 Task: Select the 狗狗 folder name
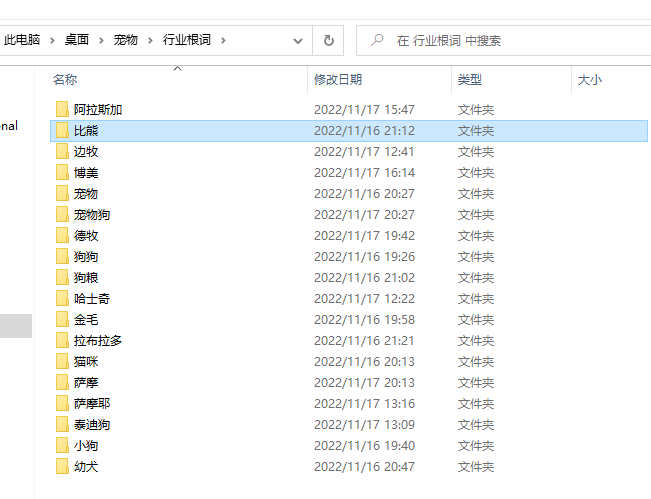click(x=86, y=257)
